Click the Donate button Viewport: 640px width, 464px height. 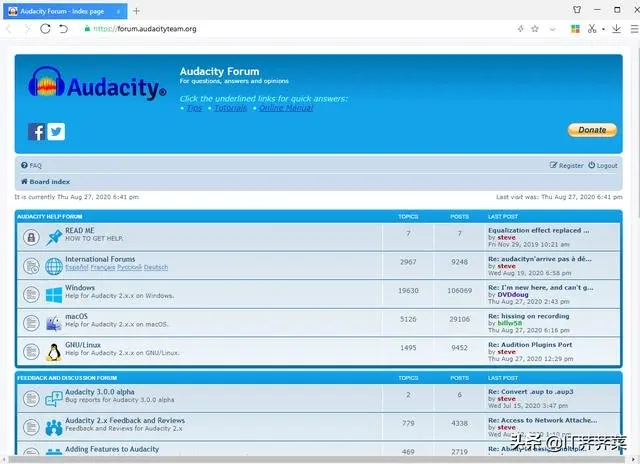click(x=592, y=130)
